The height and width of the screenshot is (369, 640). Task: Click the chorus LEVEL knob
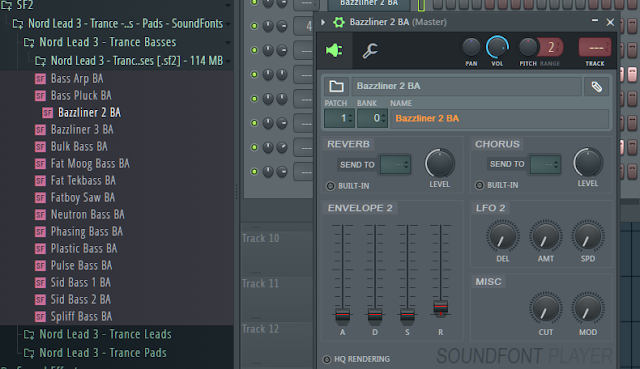click(588, 163)
